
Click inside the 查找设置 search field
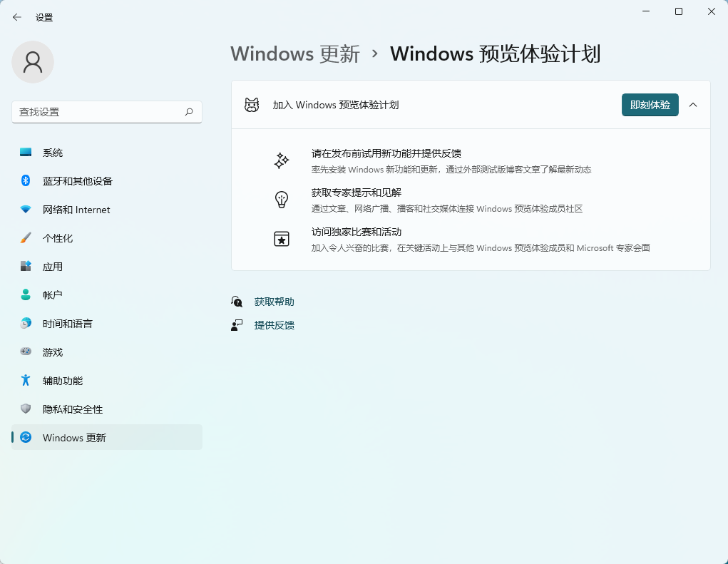(86, 112)
